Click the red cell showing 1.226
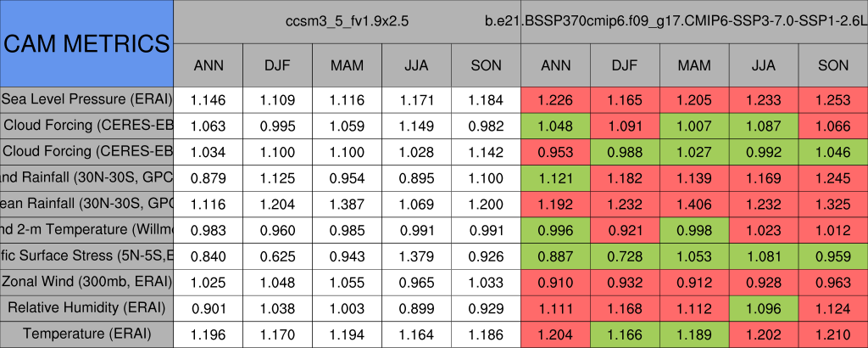868x348 pixels. [x=555, y=99]
